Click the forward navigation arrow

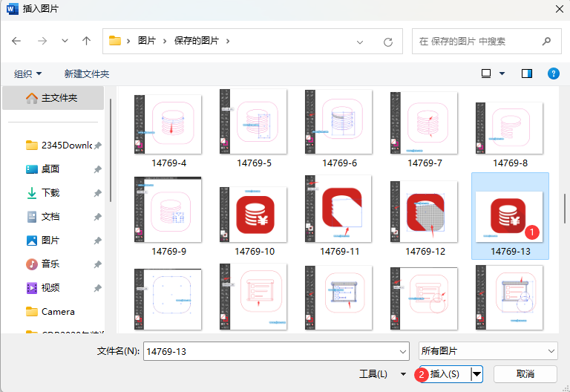42,41
